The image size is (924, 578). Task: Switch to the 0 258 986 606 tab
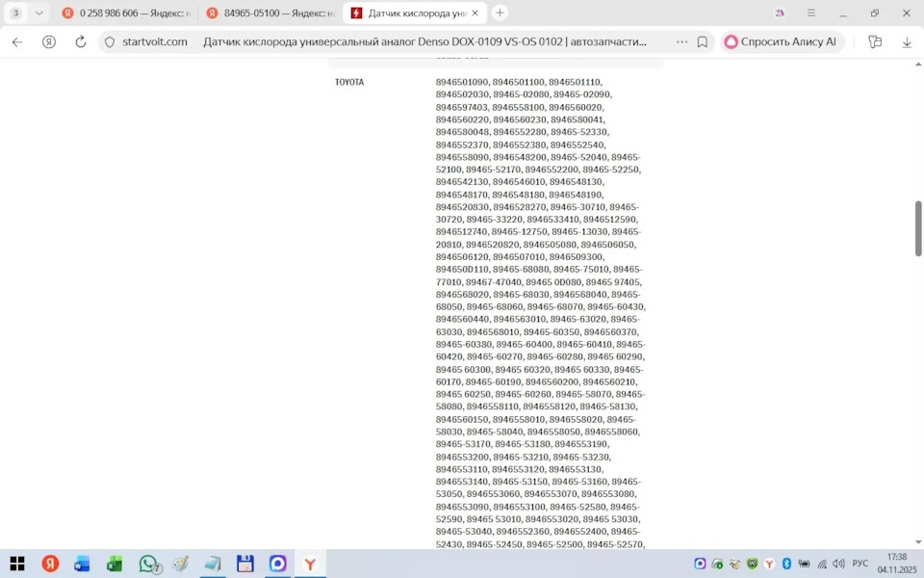click(x=126, y=13)
